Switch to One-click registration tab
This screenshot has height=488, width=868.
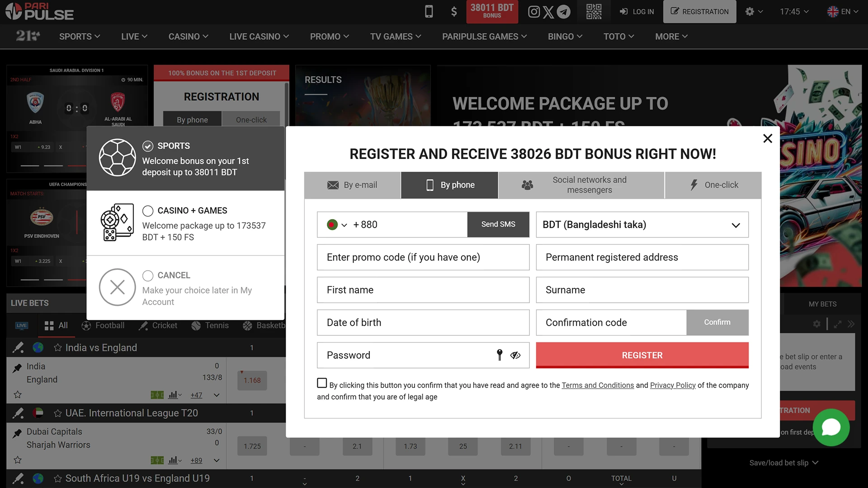click(713, 185)
